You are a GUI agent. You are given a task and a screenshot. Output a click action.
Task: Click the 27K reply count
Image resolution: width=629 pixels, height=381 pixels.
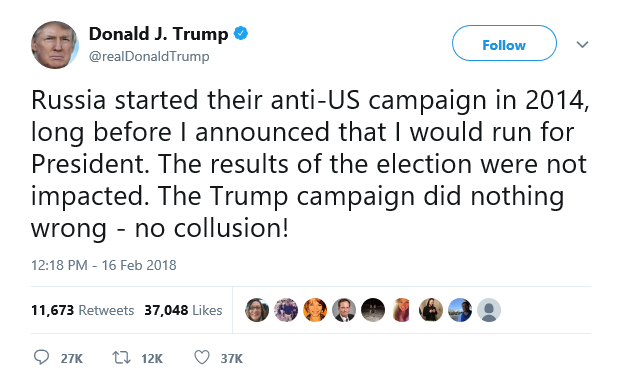point(71,358)
